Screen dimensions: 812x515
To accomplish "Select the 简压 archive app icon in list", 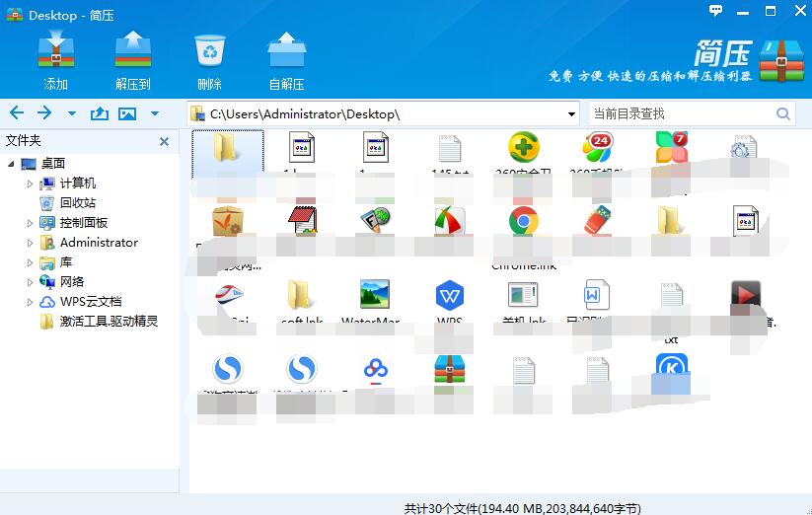I will (450, 369).
